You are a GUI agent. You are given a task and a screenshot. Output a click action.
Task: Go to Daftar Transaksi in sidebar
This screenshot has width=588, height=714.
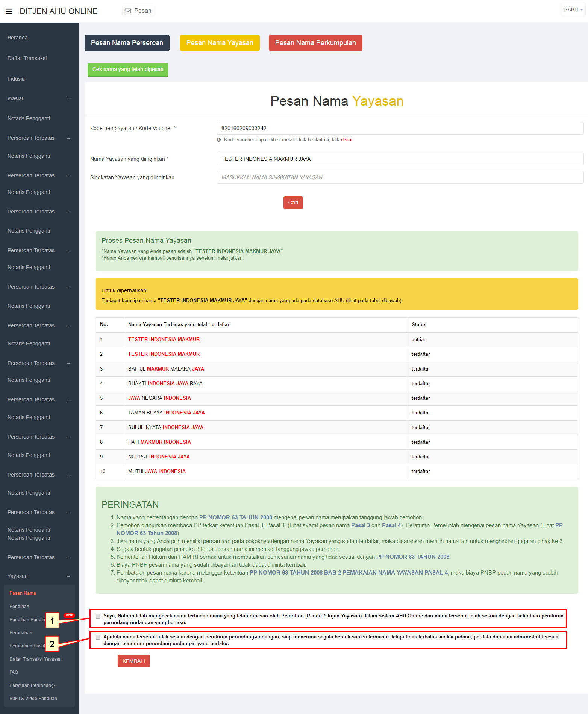[27, 58]
